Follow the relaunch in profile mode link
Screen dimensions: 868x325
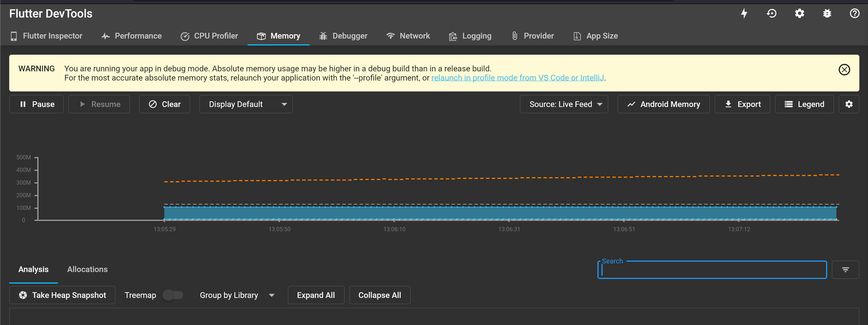[x=518, y=78]
